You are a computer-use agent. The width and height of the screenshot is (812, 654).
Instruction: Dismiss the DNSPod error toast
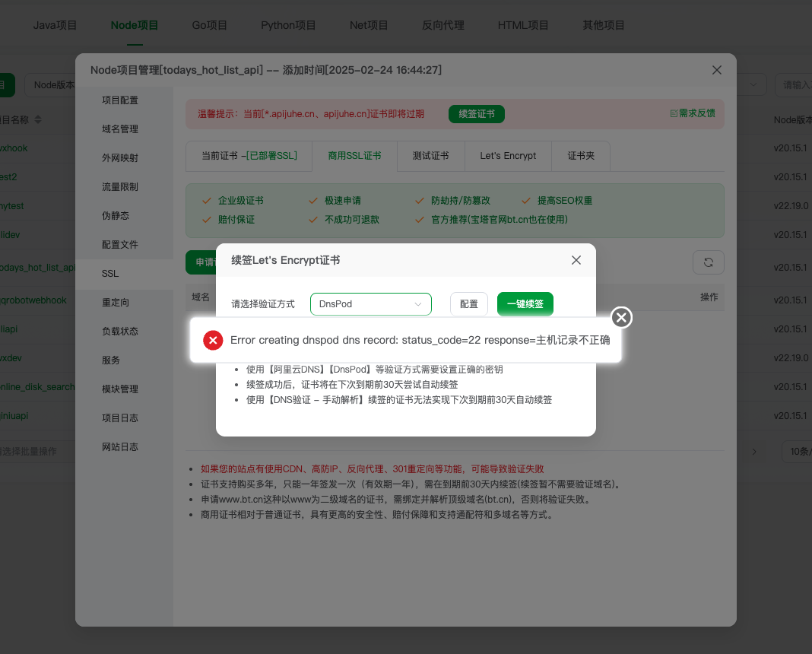[x=621, y=317]
